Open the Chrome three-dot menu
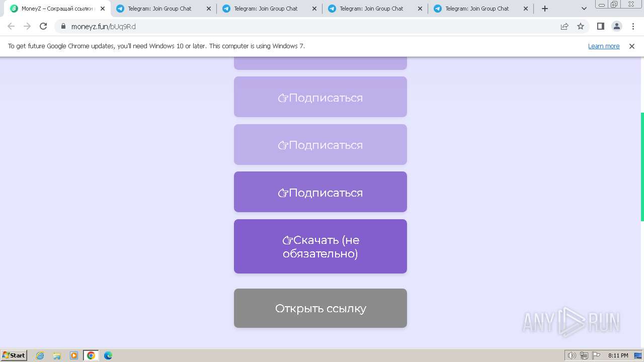The image size is (644, 362). pos(632,27)
